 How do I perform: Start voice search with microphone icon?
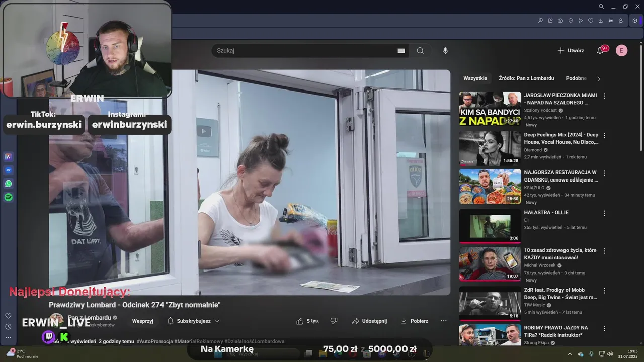pos(445,51)
